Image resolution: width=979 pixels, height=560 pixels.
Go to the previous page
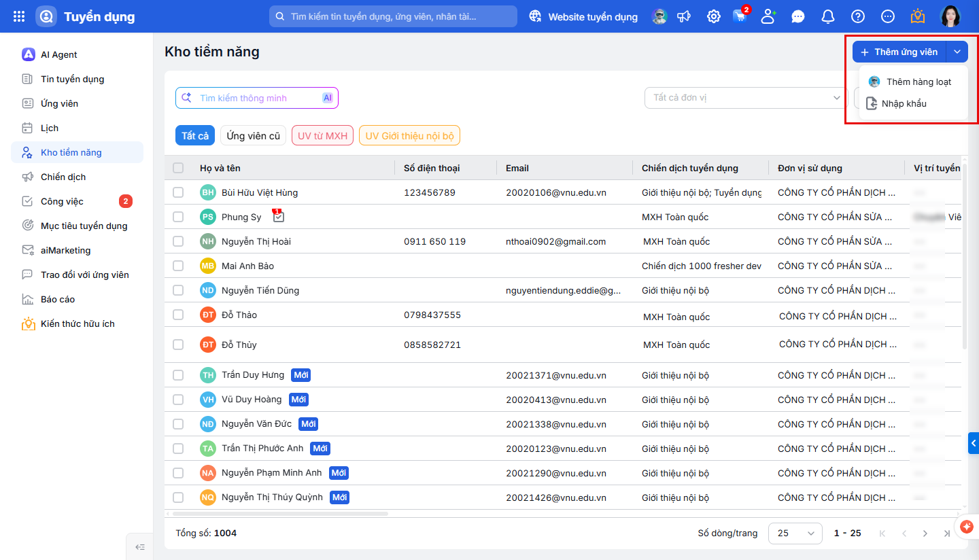pos(904,533)
